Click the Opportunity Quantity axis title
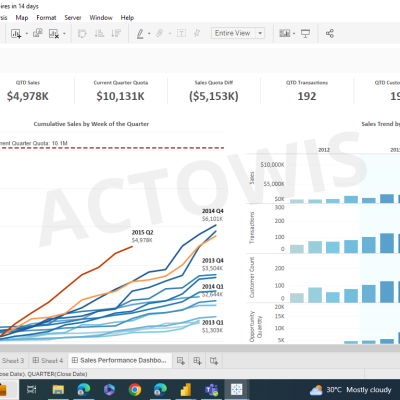 click(256, 327)
